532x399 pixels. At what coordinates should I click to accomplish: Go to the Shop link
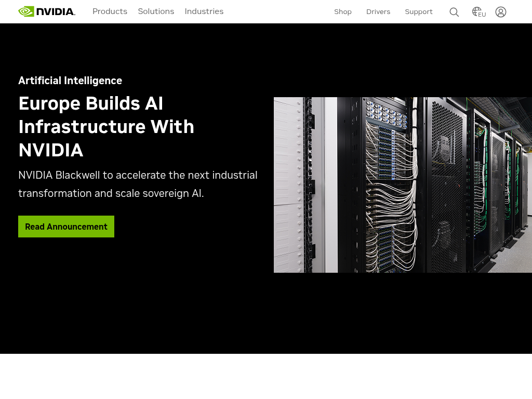pyautogui.click(x=343, y=12)
